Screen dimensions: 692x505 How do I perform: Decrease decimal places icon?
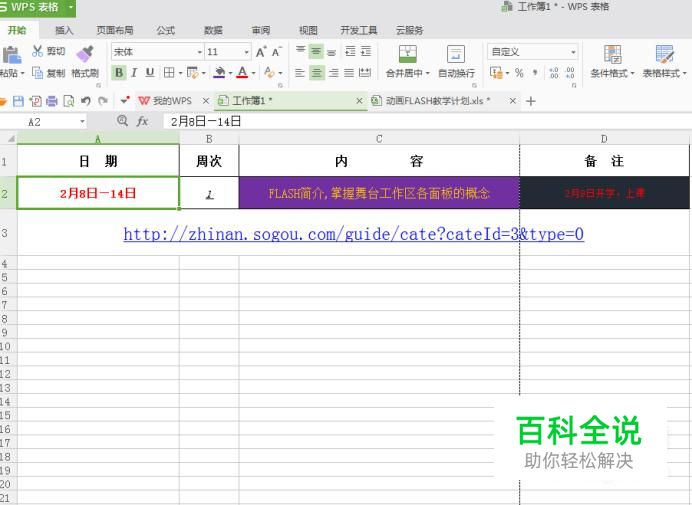tap(570, 73)
